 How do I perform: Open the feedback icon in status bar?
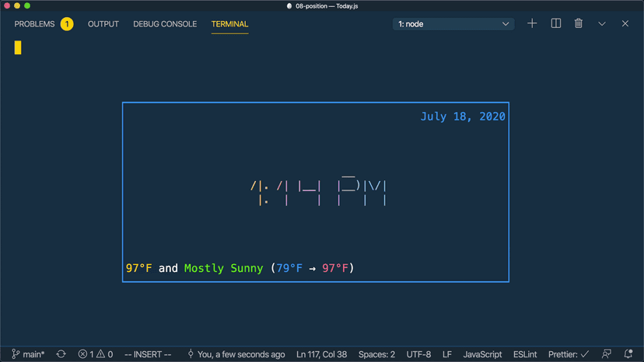pyautogui.click(x=607, y=354)
